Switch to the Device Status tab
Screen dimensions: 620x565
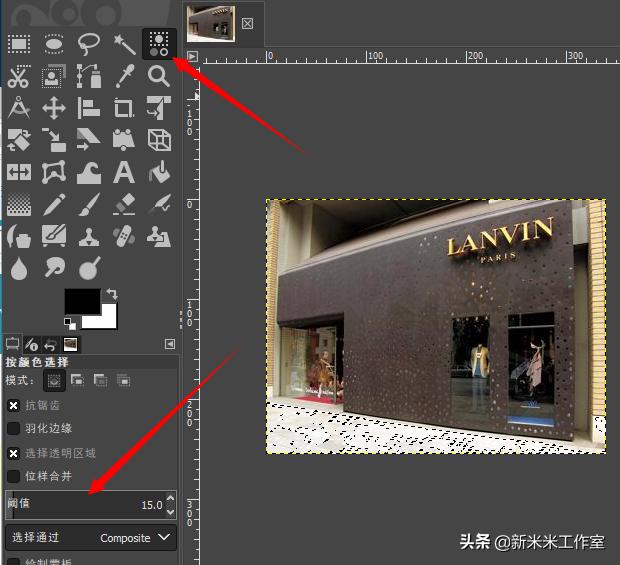pos(31,344)
